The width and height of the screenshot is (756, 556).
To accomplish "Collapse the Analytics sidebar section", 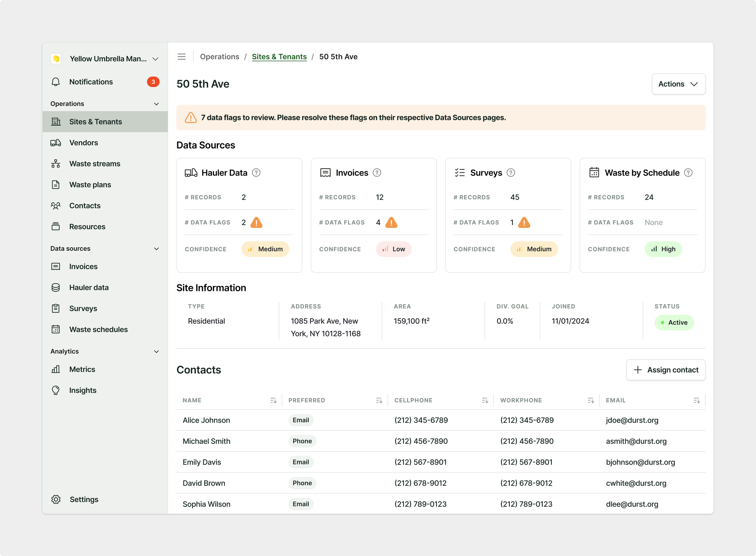I will pos(156,351).
